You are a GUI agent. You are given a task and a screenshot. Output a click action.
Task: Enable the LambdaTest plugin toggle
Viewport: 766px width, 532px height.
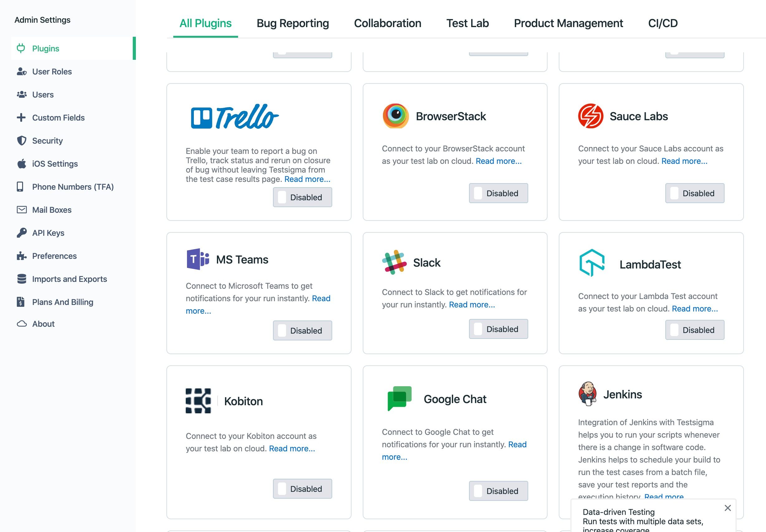click(695, 330)
